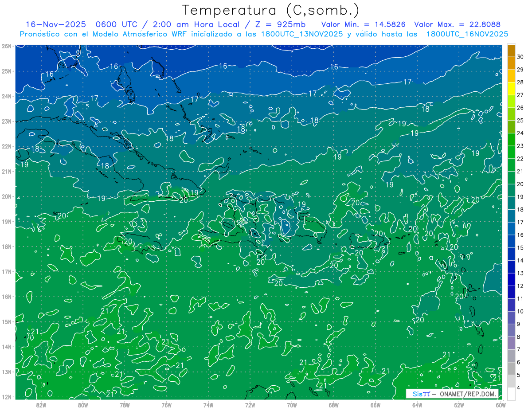Screen dimensions: 532x411
Task: Click the '18N' latitude axis label
Action: coord(7,247)
